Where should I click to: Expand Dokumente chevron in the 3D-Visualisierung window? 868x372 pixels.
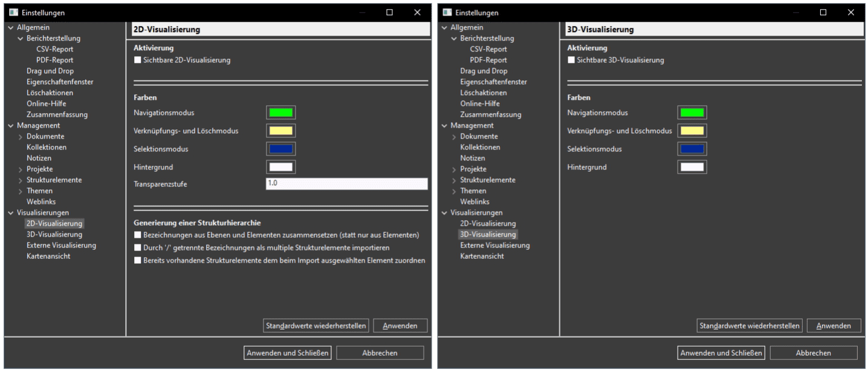(454, 137)
